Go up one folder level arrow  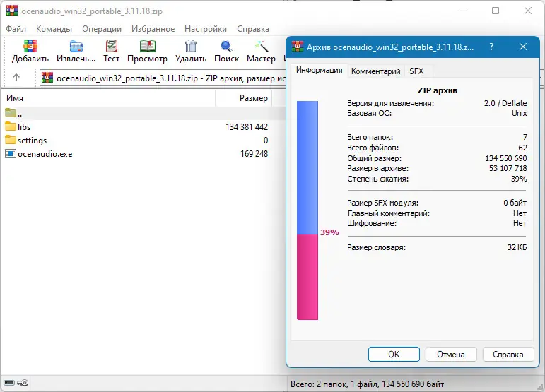[x=16, y=78]
